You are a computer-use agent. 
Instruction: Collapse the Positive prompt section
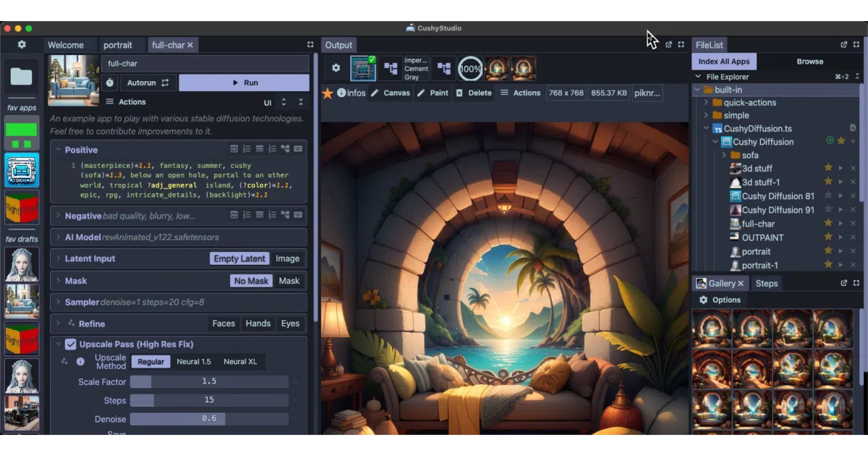tap(58, 150)
